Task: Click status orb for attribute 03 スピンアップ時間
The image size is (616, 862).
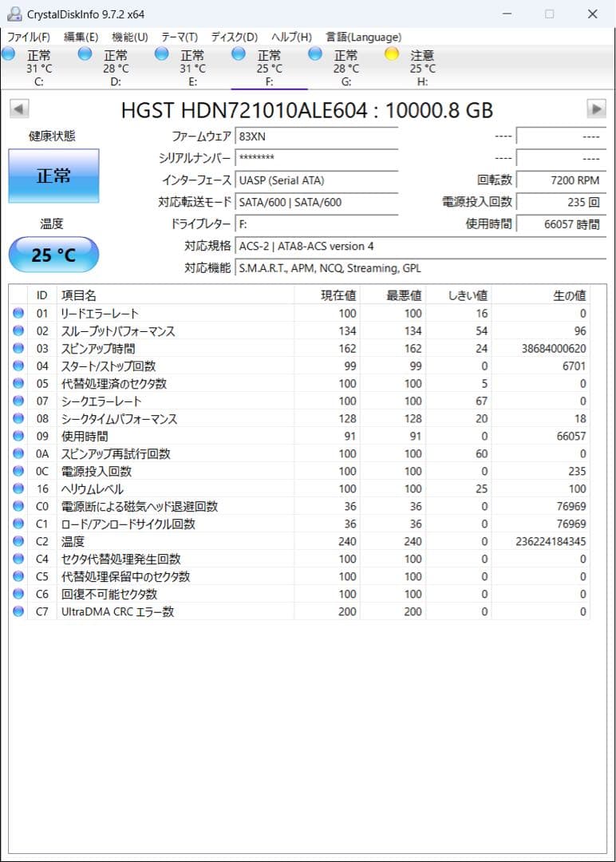Action: click(x=18, y=348)
